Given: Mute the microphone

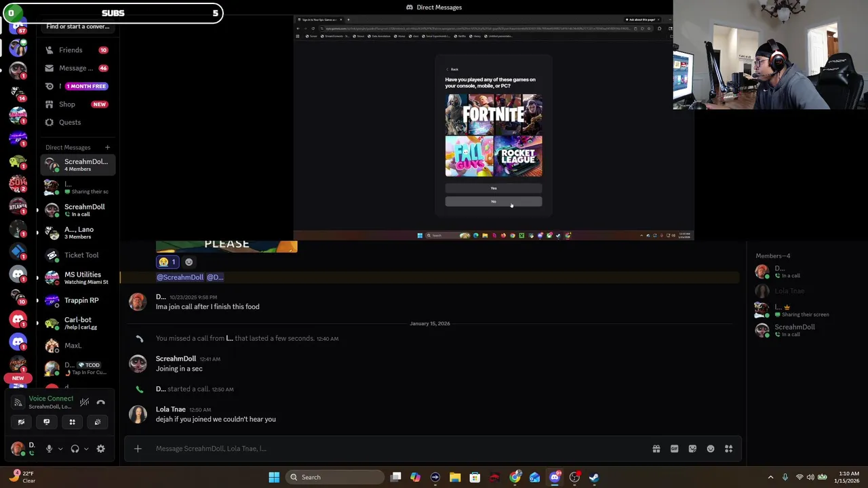Looking at the screenshot, I should [x=49, y=449].
